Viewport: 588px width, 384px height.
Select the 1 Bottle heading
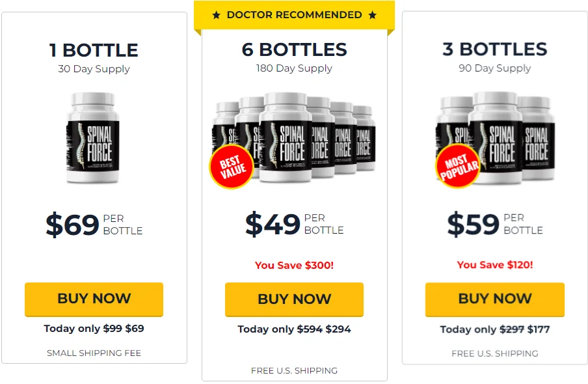click(x=94, y=50)
